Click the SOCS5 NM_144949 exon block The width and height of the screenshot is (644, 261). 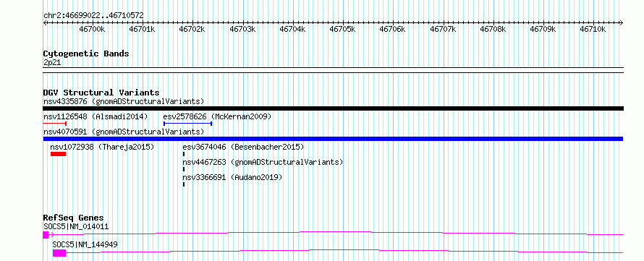[59, 253]
